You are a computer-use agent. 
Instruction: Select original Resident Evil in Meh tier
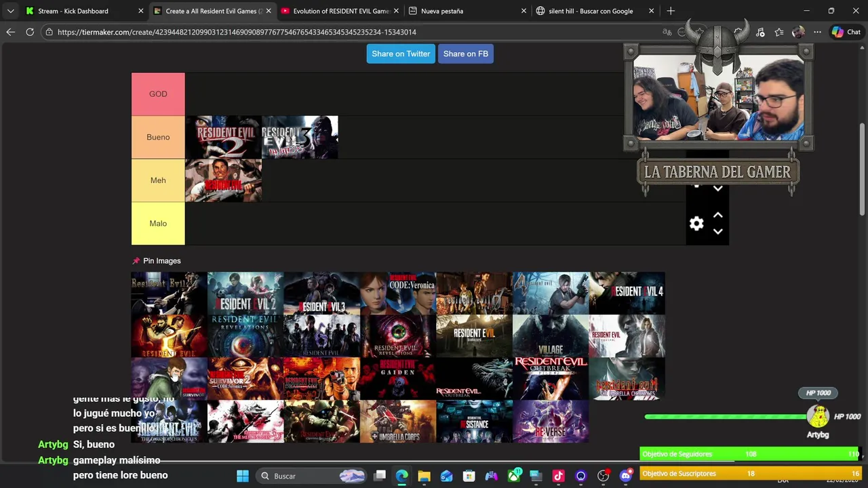click(223, 180)
